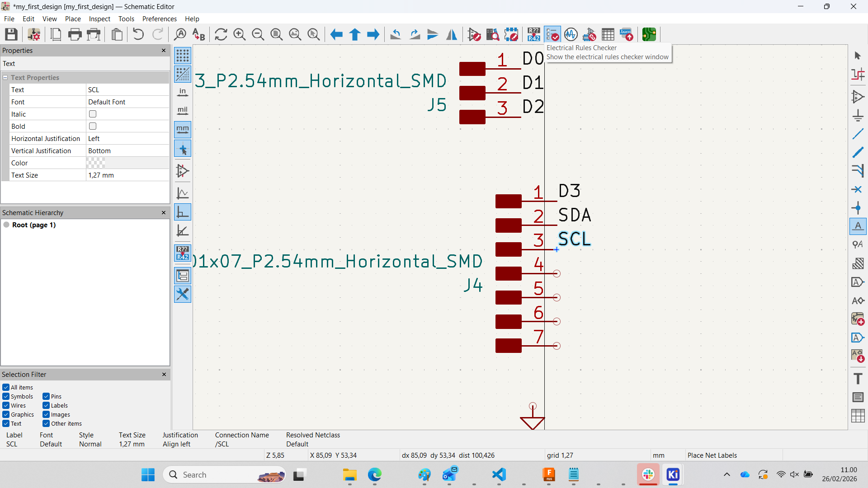
Task: Open the Inspect menu
Action: [99, 19]
